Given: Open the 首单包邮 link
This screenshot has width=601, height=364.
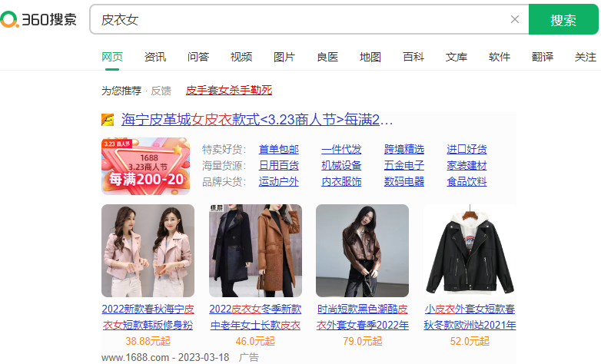Looking at the screenshot, I should click(x=279, y=149).
